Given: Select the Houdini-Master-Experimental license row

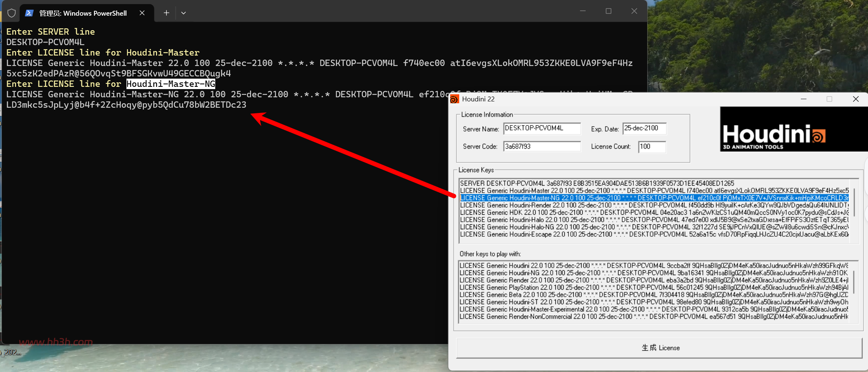Looking at the screenshot, I should [654, 309].
